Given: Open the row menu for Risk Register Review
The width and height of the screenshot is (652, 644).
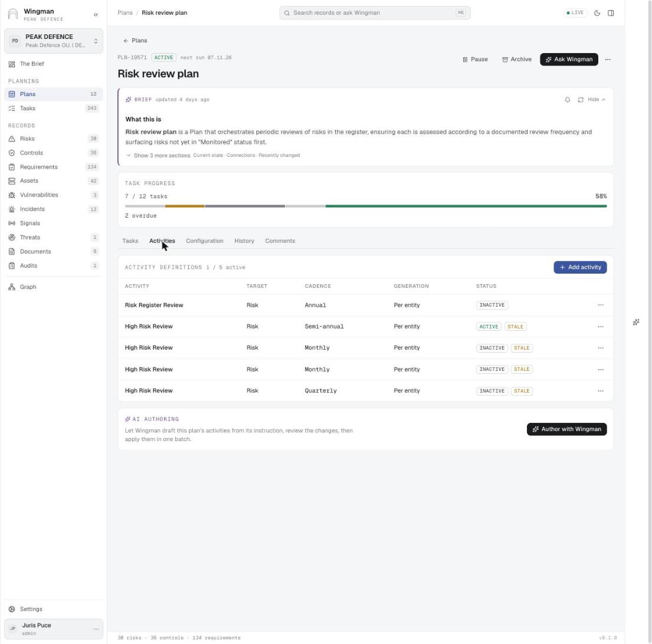Looking at the screenshot, I should pos(601,305).
